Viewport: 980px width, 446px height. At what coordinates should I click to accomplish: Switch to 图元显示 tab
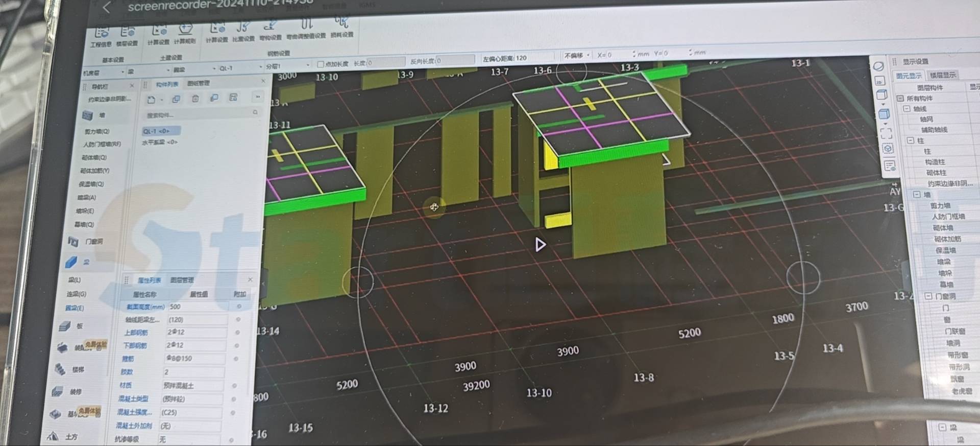click(x=909, y=76)
